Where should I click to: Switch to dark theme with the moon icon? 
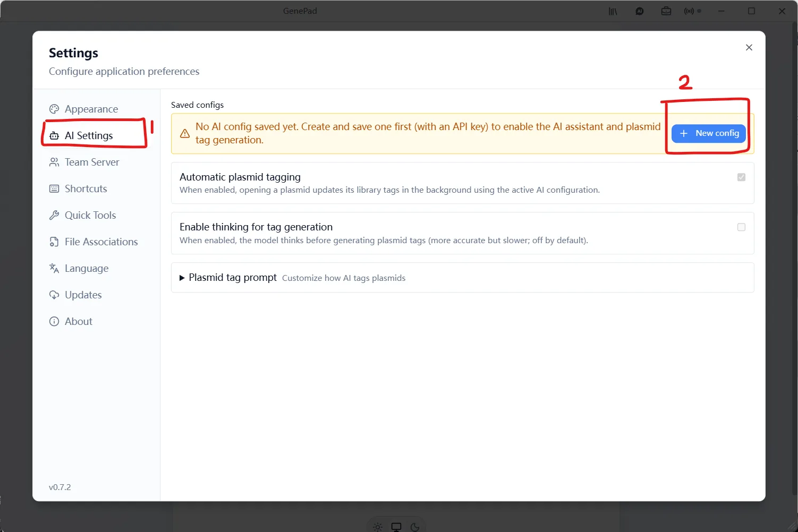tap(415, 527)
